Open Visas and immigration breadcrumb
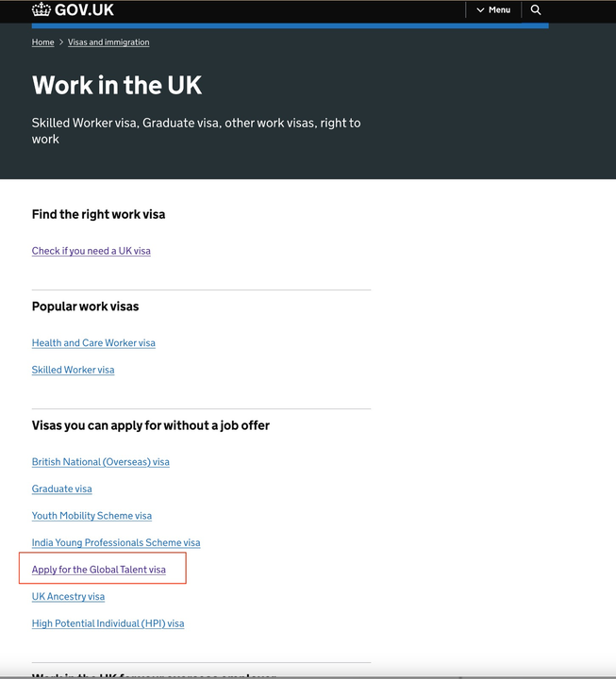Image resolution: width=616 pixels, height=679 pixels. click(108, 42)
